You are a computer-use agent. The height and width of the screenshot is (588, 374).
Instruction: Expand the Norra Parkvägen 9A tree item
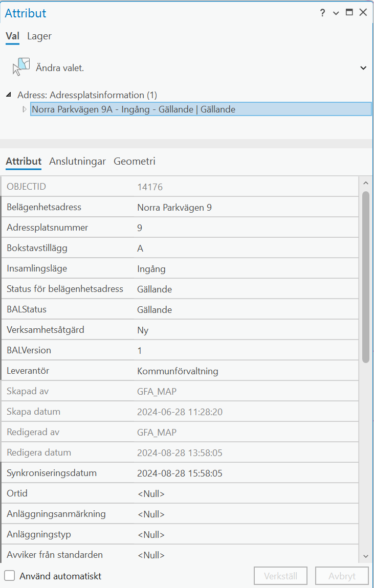tap(24, 109)
